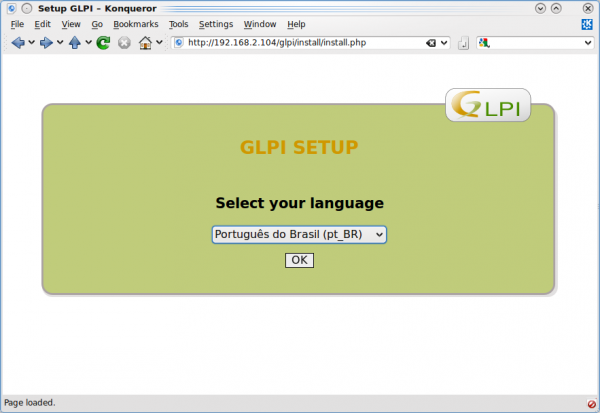
Task: Click the red blocked popup status bar icon
Action: (x=592, y=403)
